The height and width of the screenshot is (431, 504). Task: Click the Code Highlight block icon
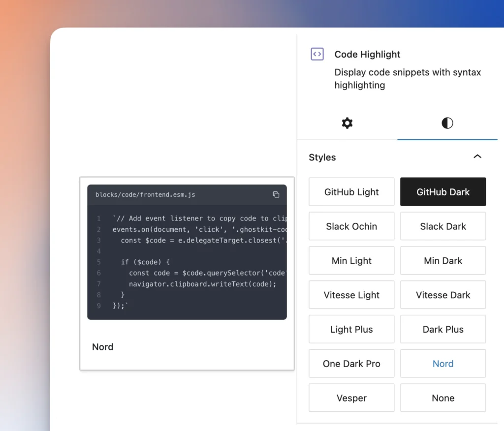pos(317,54)
